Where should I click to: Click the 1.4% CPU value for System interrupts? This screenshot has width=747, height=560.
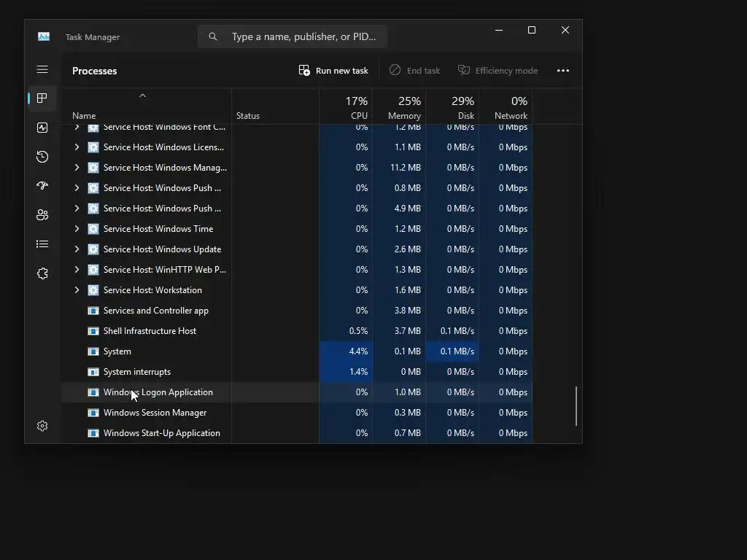pyautogui.click(x=358, y=372)
